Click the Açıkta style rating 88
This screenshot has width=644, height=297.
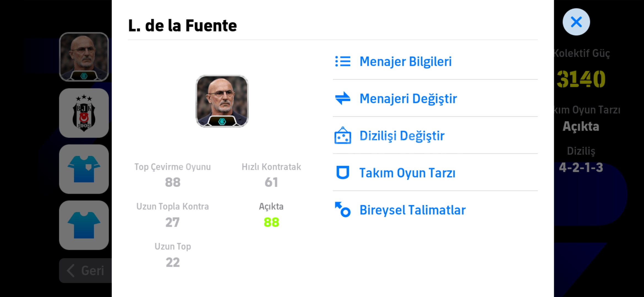271,222
